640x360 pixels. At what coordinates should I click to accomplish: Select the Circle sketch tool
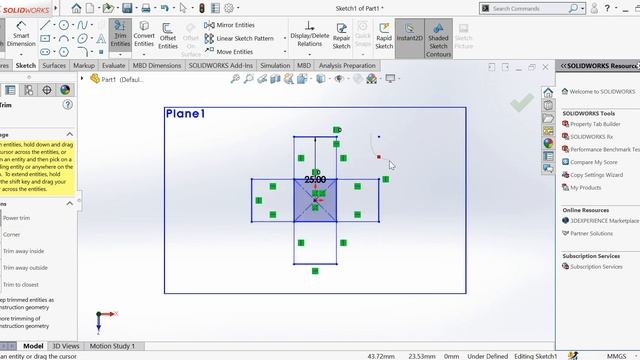point(64,25)
